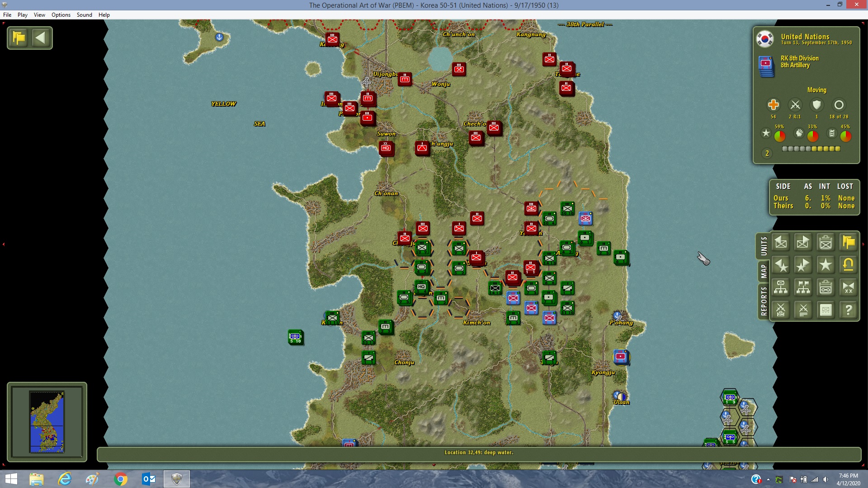Image resolution: width=868 pixels, height=488 pixels.
Task: Click the light unit card button
Action: tap(826, 310)
